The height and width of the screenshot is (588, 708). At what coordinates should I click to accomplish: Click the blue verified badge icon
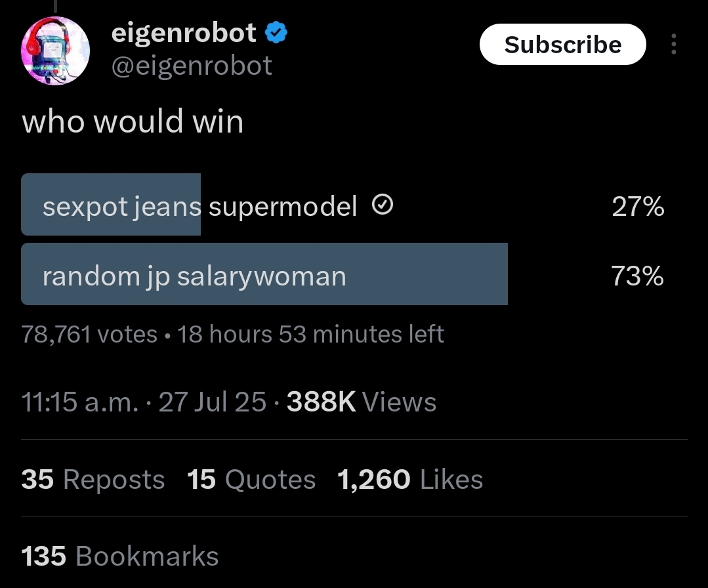click(276, 33)
